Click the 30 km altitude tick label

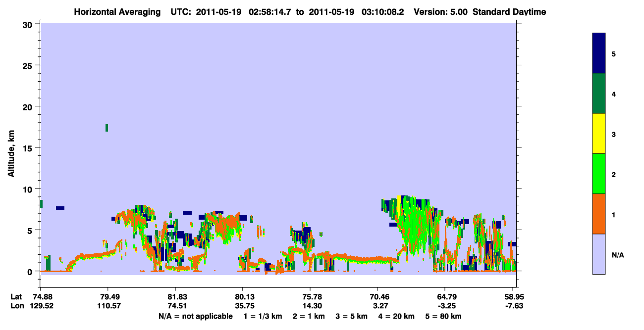pyautogui.click(x=29, y=24)
